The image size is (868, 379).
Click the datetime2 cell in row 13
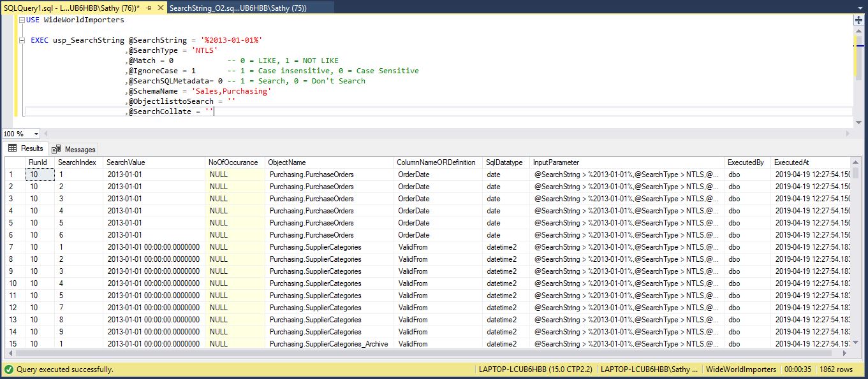pyautogui.click(x=506, y=320)
